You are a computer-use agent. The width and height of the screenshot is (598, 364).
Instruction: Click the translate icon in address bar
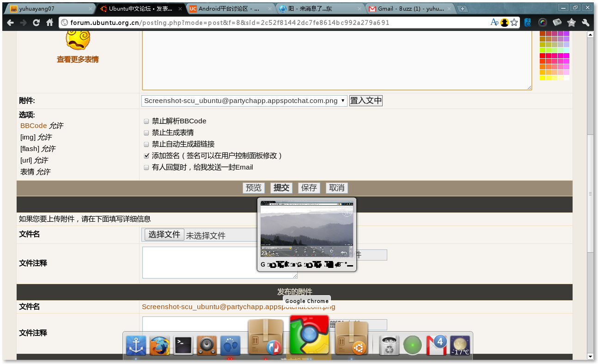point(494,22)
